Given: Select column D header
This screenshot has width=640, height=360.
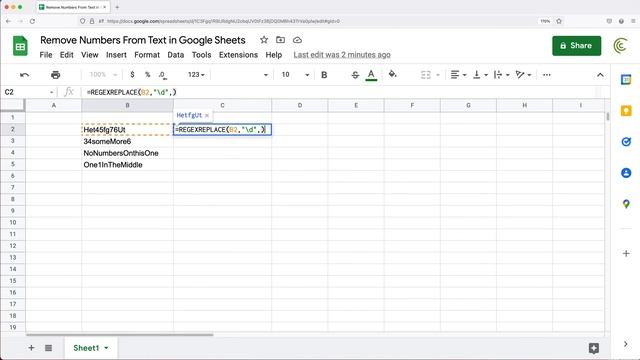Looking at the screenshot, I should (300, 105).
